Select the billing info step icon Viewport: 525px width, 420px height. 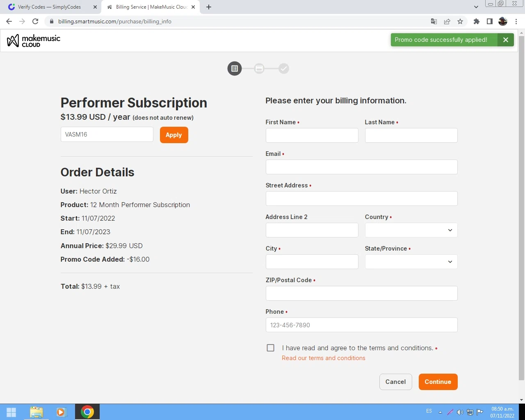tap(235, 68)
